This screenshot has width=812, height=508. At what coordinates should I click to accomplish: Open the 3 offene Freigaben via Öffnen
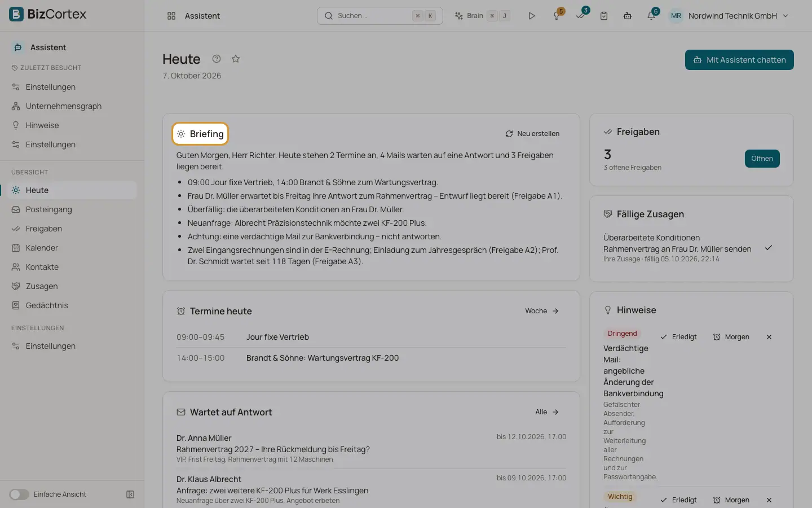[x=762, y=159]
